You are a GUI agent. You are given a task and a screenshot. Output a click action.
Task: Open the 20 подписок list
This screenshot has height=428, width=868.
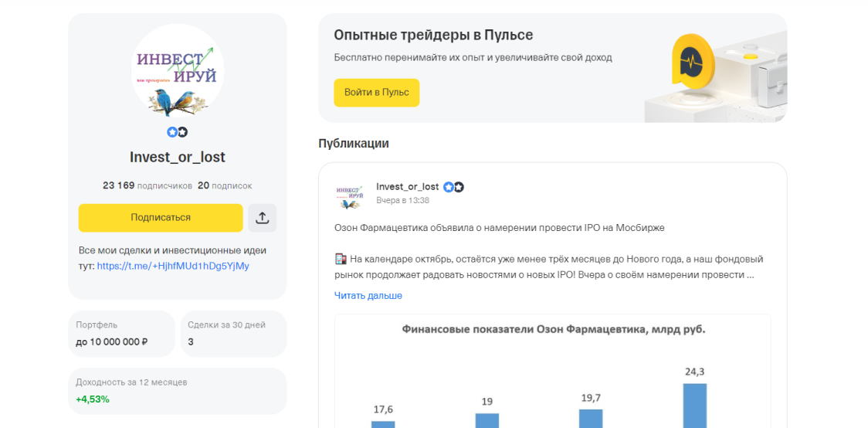tap(225, 185)
